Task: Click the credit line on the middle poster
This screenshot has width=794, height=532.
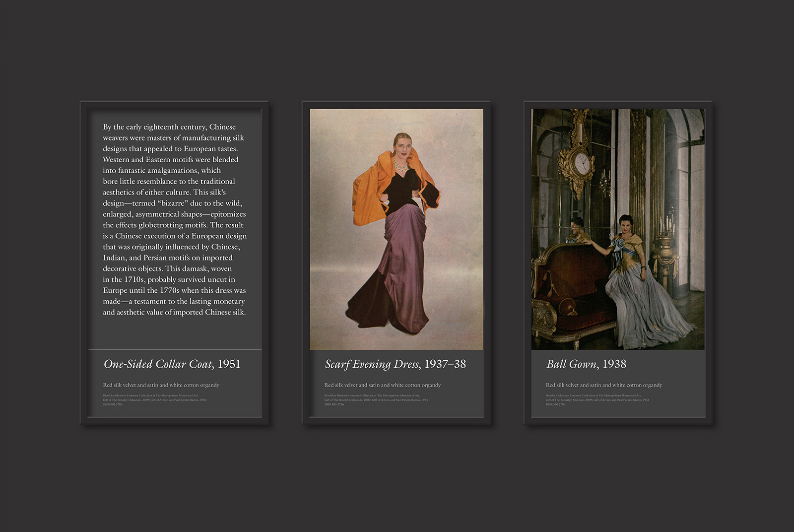Action: [x=376, y=400]
